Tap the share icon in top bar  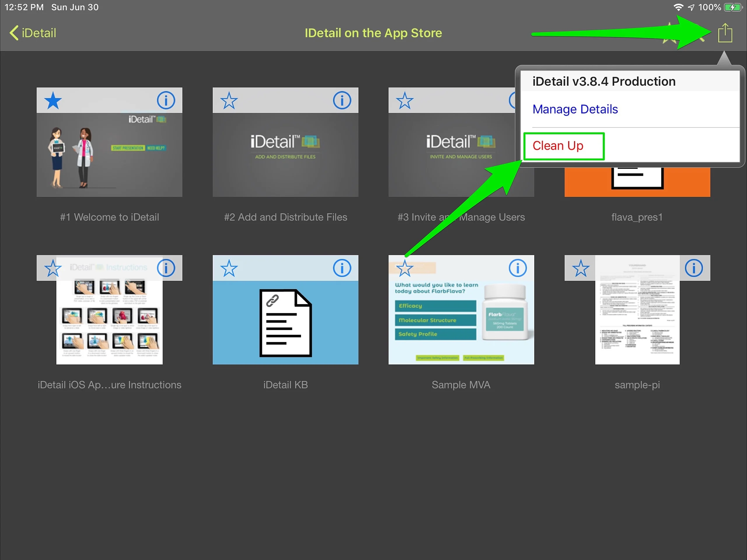725,33
